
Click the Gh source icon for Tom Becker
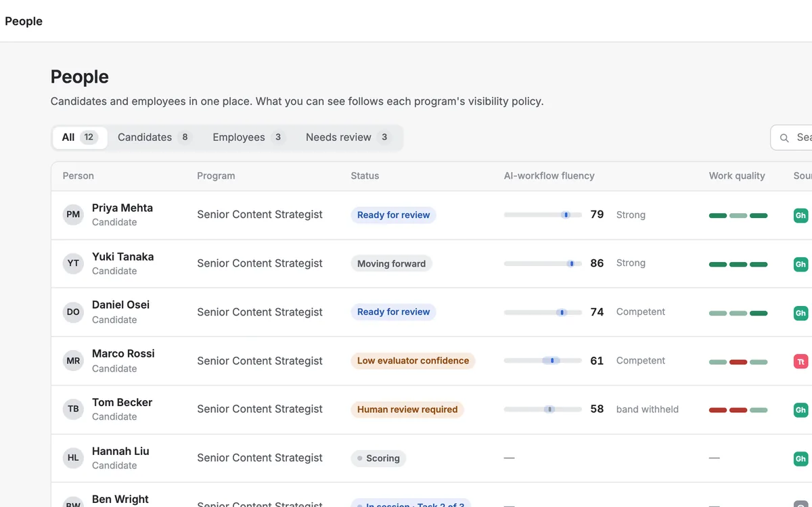click(800, 410)
